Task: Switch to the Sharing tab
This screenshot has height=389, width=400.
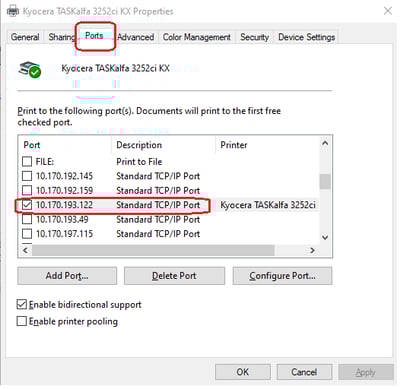Action: pyautogui.click(x=61, y=37)
